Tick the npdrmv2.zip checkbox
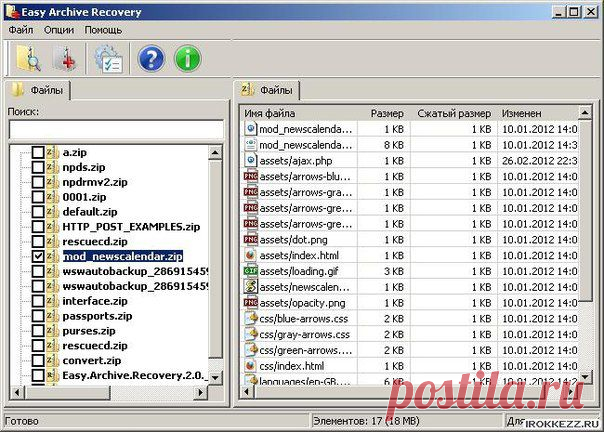The height and width of the screenshot is (432, 604). [x=38, y=182]
